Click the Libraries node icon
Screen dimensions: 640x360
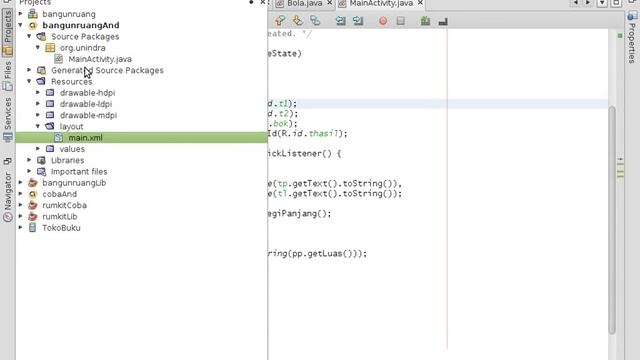point(41,160)
